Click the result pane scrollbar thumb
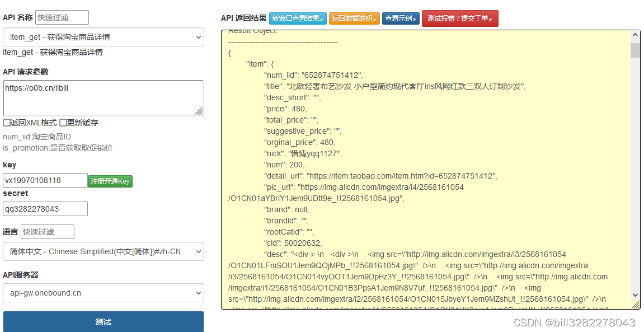The height and width of the screenshot is (332, 644). [636, 50]
